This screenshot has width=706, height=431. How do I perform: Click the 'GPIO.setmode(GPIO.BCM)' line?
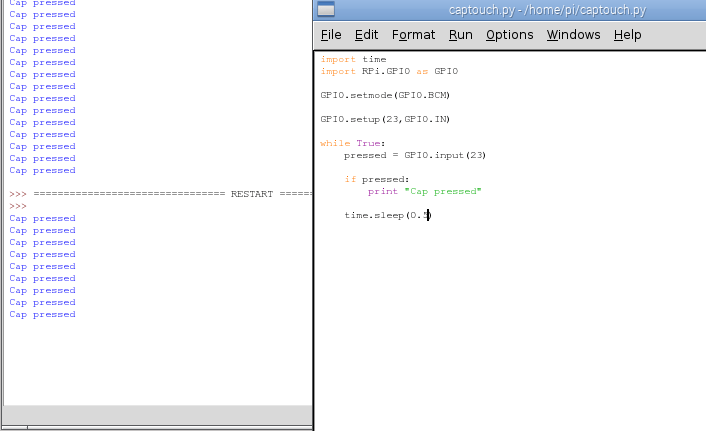pyautogui.click(x=385, y=95)
